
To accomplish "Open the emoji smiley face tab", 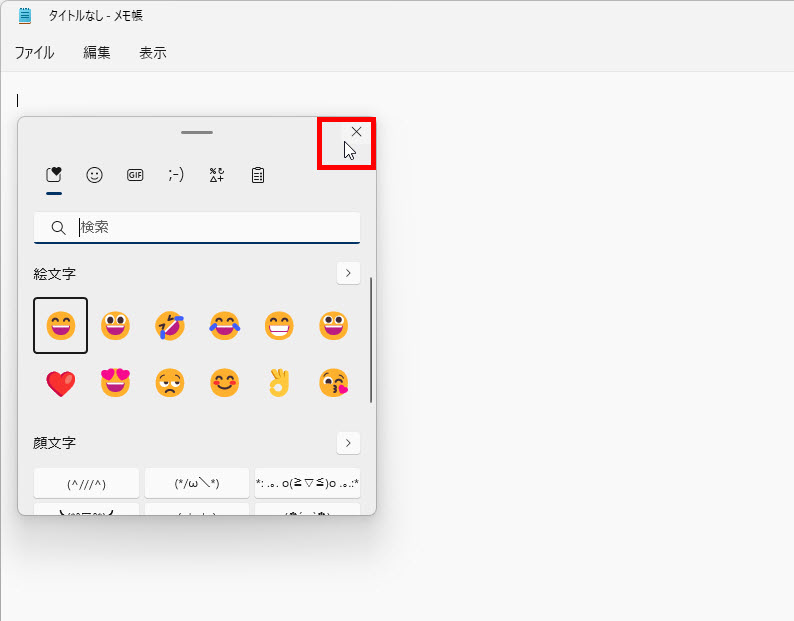I will click(x=95, y=175).
